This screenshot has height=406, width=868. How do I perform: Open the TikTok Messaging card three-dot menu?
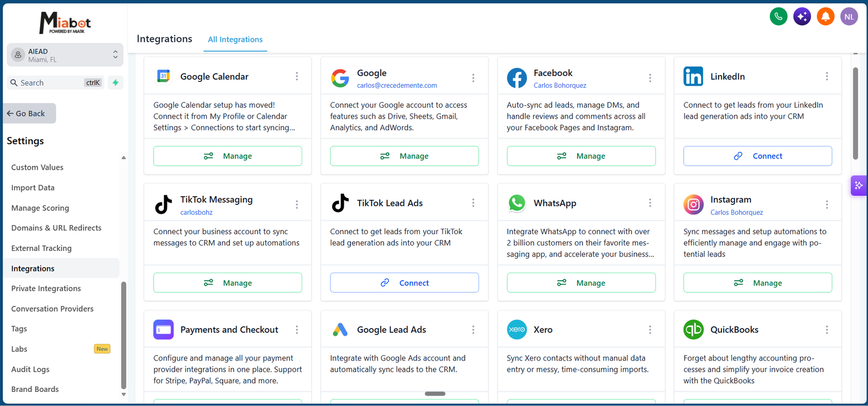click(297, 204)
